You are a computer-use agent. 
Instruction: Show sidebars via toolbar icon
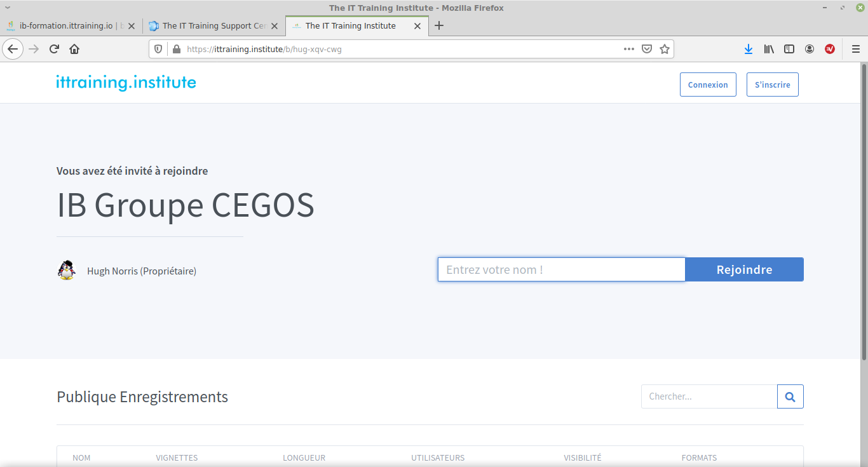pos(789,49)
